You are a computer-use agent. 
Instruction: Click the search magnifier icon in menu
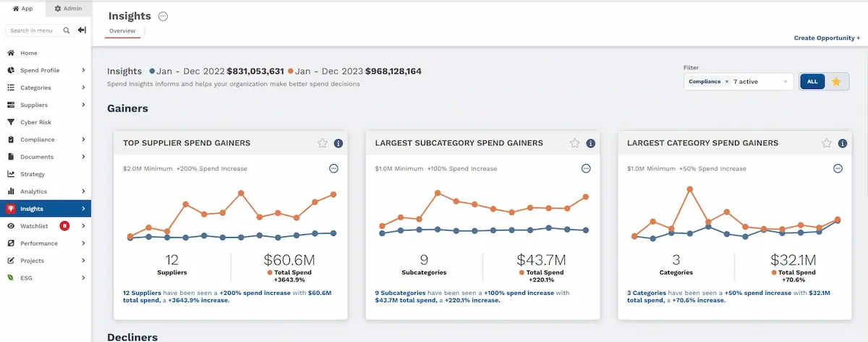coord(67,30)
